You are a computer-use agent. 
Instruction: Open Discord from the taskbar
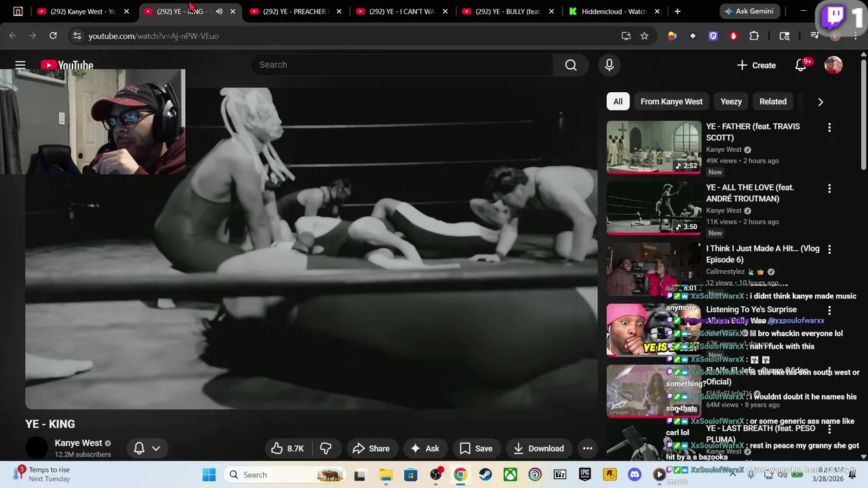635,474
